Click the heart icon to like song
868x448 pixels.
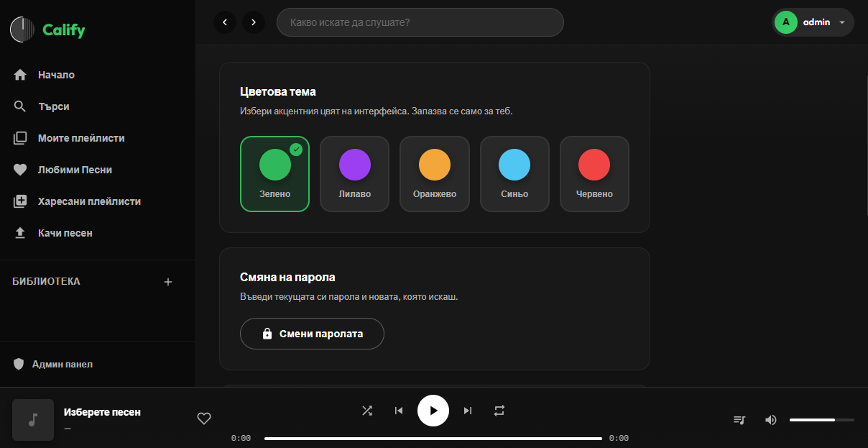point(204,419)
